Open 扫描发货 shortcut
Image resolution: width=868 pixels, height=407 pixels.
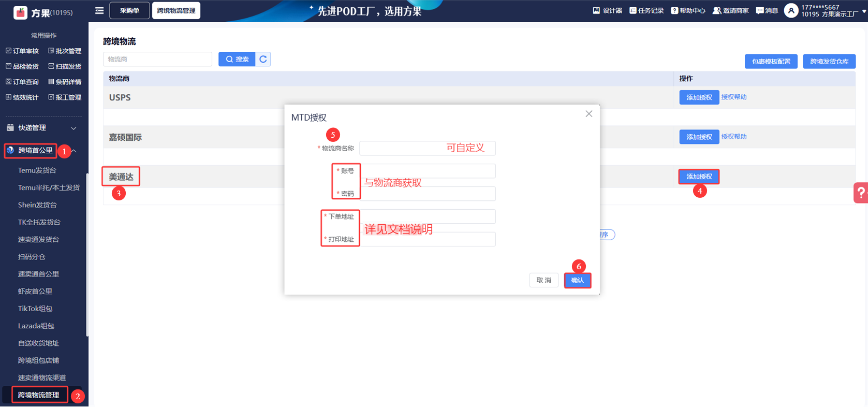click(65, 66)
